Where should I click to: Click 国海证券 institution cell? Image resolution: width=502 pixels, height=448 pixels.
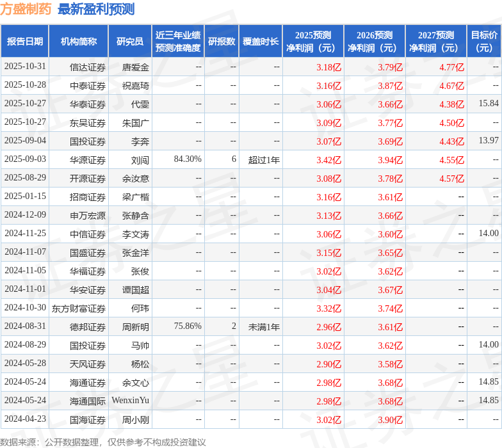[88, 420]
